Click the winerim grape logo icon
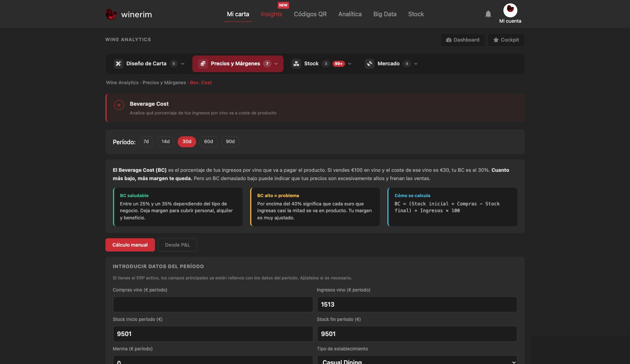 pos(111,14)
